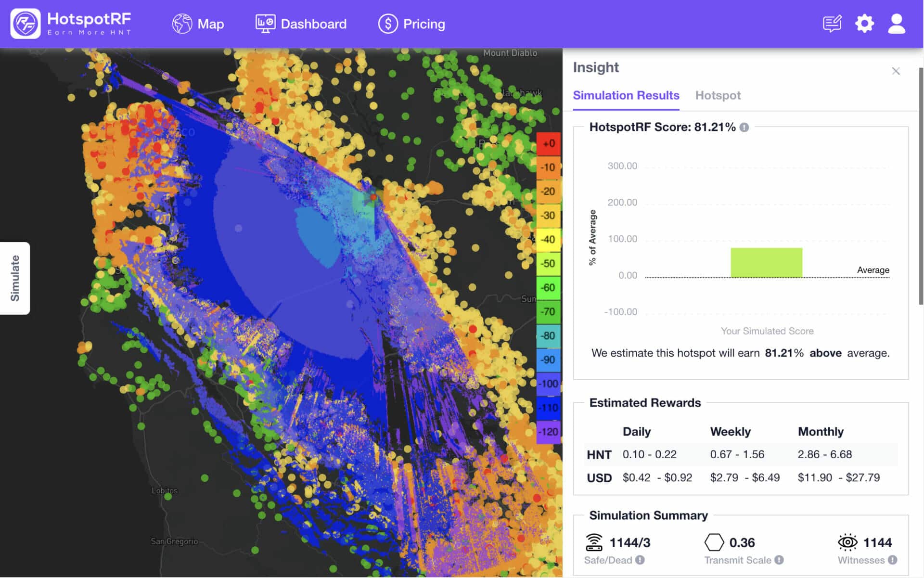Open the Dashboard page
Screen dimensions: 924x578
pyautogui.click(x=301, y=24)
